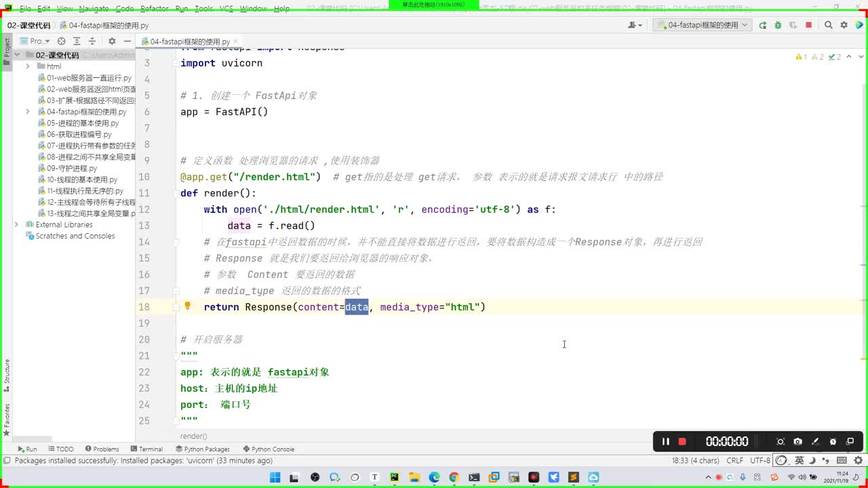This screenshot has height=488, width=868.
Task: Click render() breadcrumb below editor
Action: pos(194,436)
